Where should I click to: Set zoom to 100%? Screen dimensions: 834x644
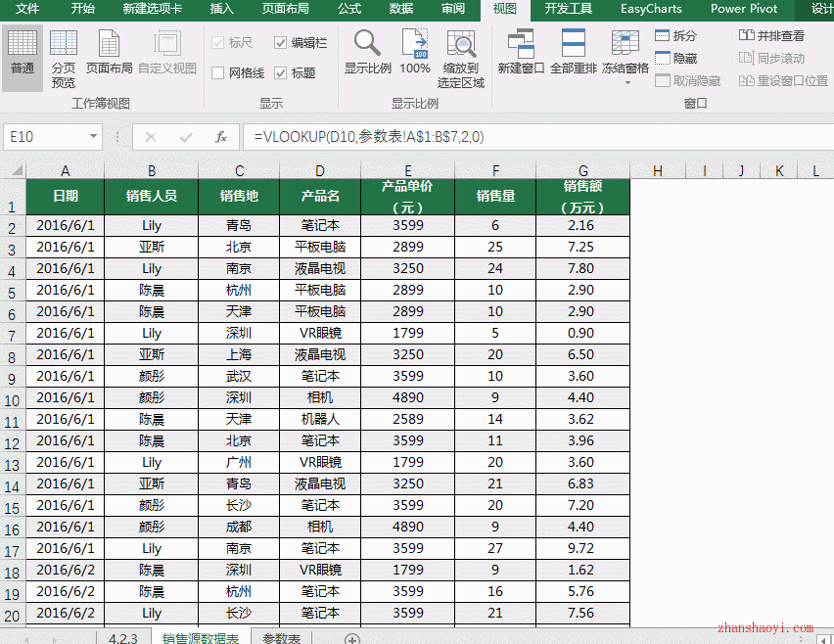415,52
